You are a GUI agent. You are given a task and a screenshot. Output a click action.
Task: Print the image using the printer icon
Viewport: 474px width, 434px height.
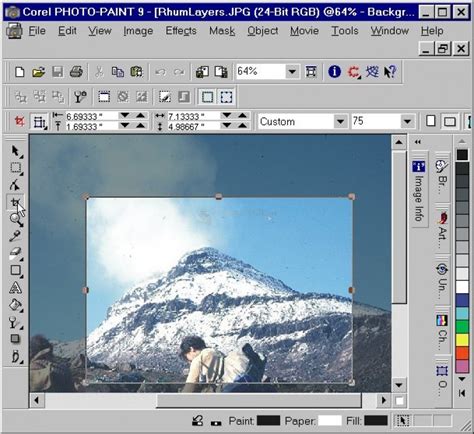click(x=76, y=72)
